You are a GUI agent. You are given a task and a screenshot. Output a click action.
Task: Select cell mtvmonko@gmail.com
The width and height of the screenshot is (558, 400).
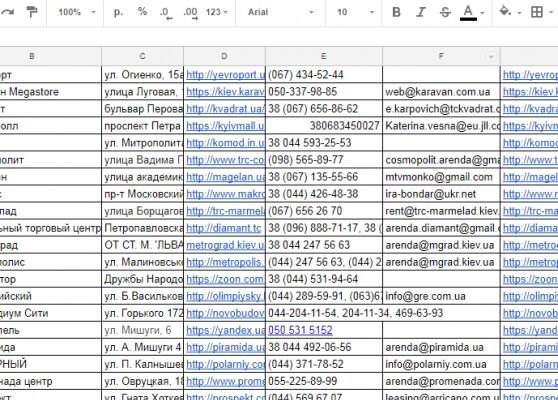(441, 177)
